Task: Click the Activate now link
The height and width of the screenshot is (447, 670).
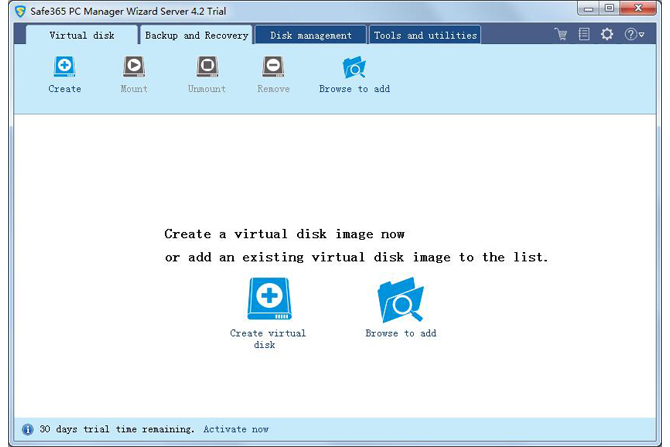Action: click(x=235, y=429)
